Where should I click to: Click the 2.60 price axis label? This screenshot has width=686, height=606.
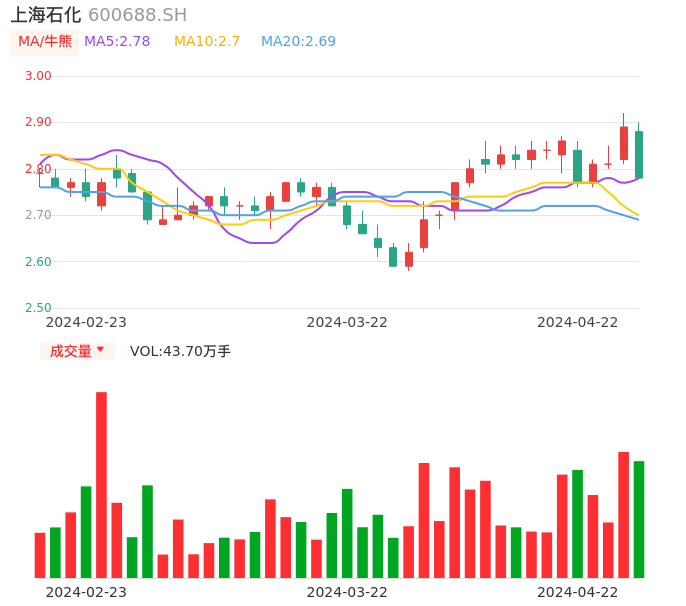38,262
